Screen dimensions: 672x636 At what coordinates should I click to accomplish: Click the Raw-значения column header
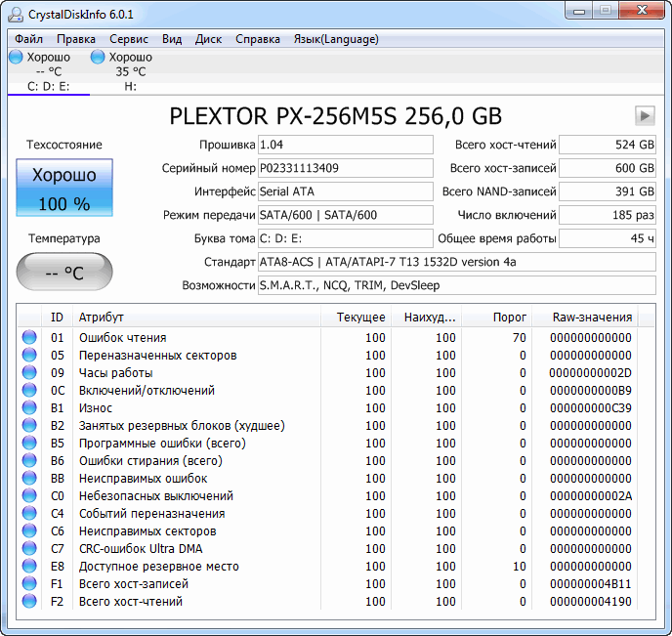coord(585,318)
